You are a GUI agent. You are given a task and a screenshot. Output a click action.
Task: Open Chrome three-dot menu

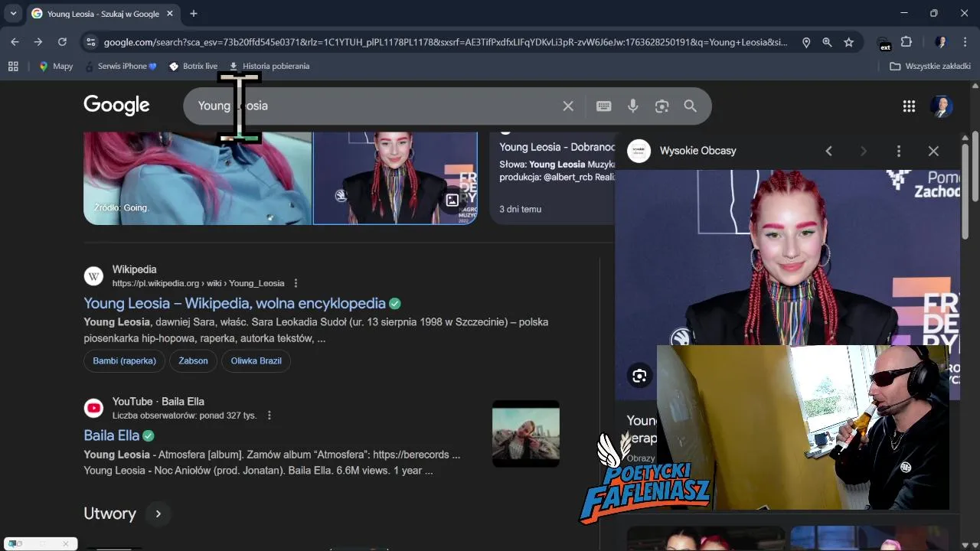pyautogui.click(x=963, y=42)
